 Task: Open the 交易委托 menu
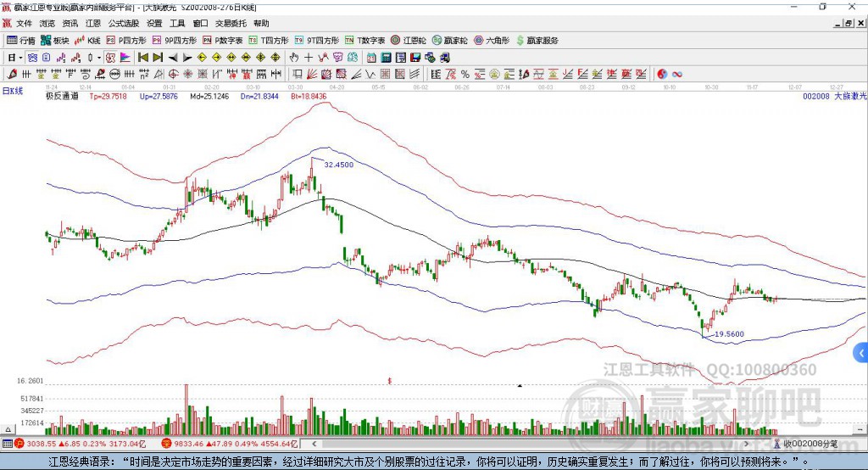click(x=231, y=23)
